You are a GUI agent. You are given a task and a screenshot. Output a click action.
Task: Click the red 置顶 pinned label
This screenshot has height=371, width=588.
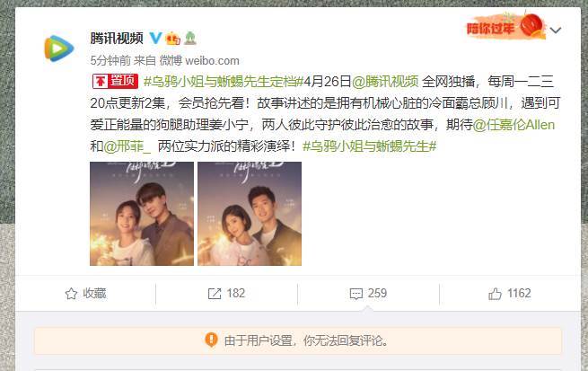pyautogui.click(x=115, y=81)
